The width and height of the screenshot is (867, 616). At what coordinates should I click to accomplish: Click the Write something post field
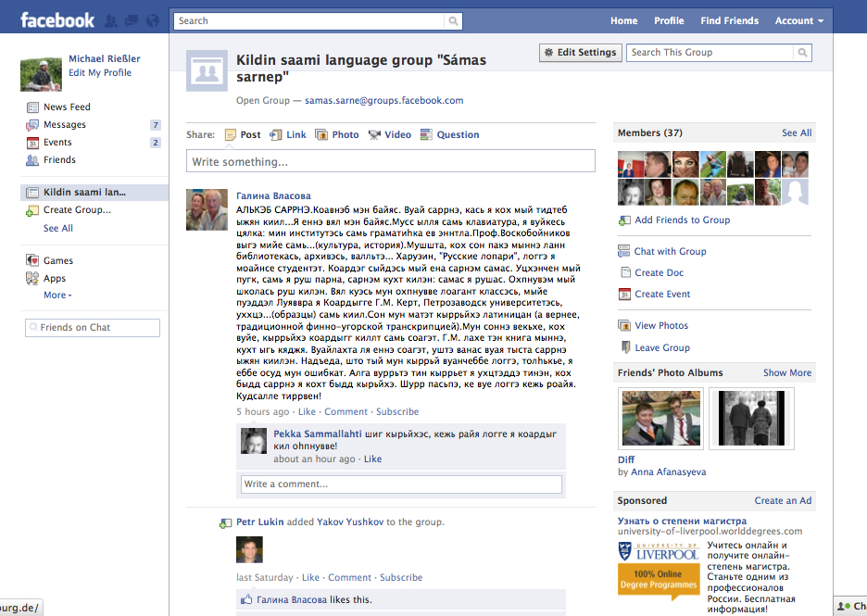pos(391,161)
